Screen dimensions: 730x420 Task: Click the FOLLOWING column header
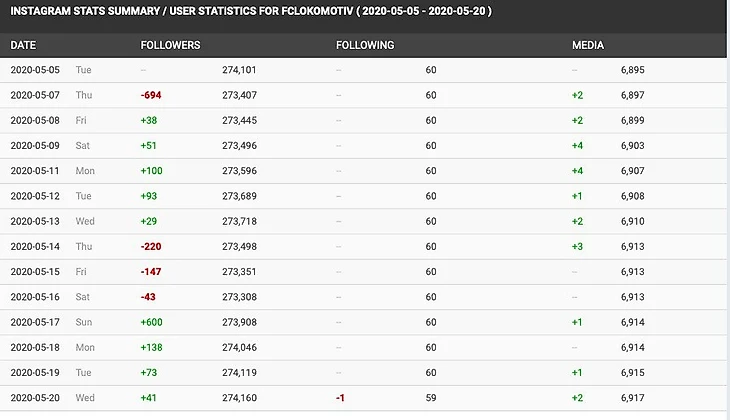pyautogui.click(x=365, y=45)
